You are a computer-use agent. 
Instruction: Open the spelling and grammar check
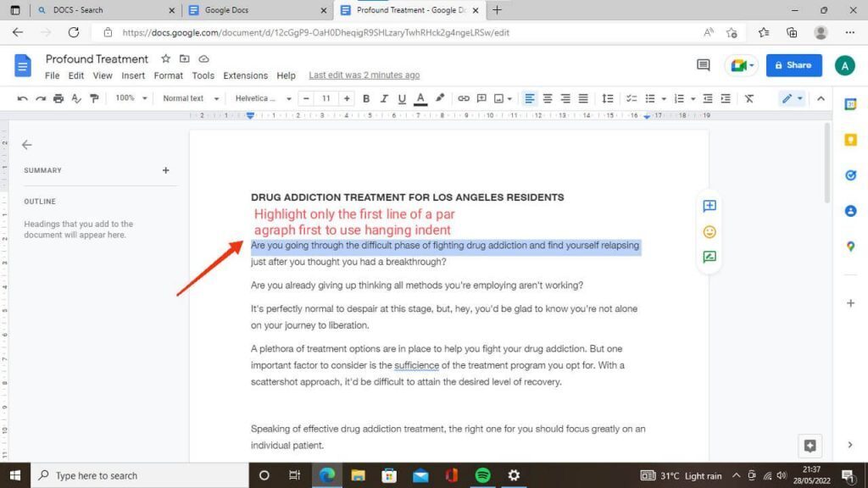76,98
